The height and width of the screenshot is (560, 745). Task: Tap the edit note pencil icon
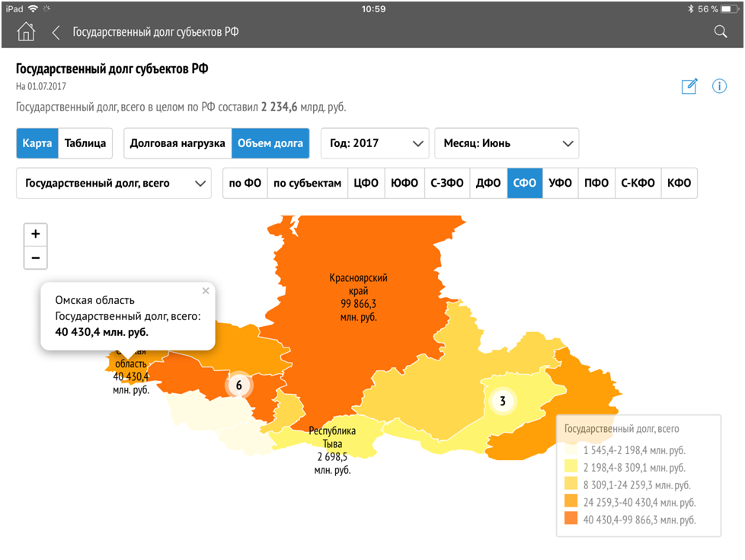pos(689,86)
